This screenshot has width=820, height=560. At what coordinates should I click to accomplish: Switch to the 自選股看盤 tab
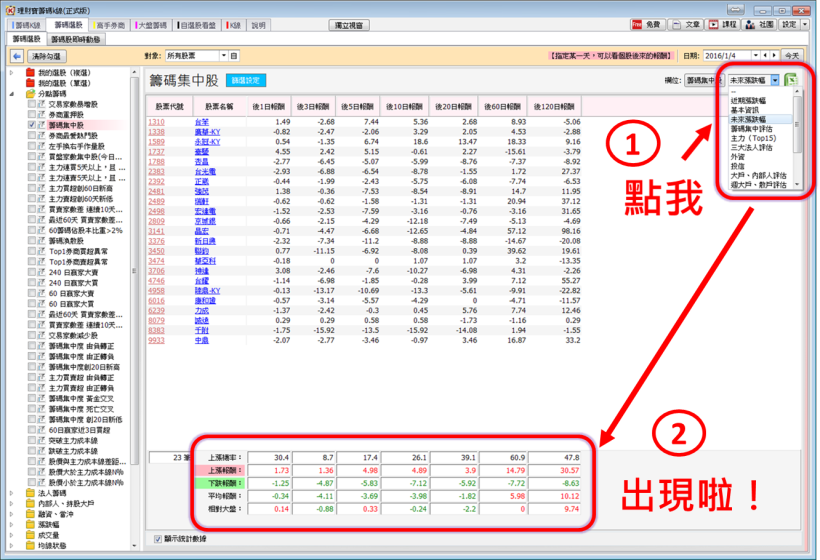pyautogui.click(x=197, y=25)
